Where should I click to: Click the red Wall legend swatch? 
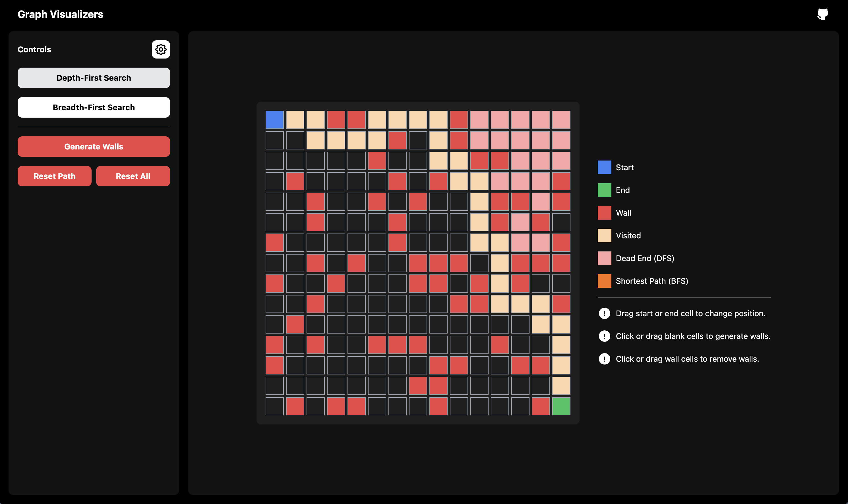[604, 213]
